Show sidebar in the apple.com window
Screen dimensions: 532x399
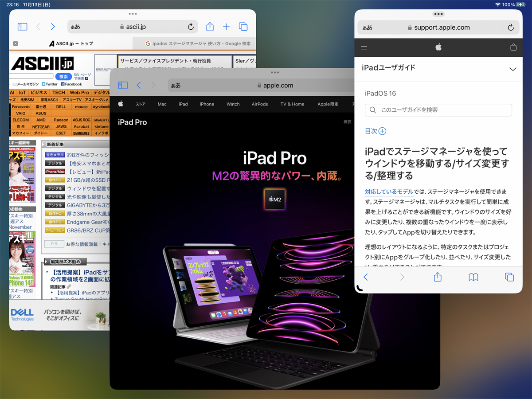(123, 85)
